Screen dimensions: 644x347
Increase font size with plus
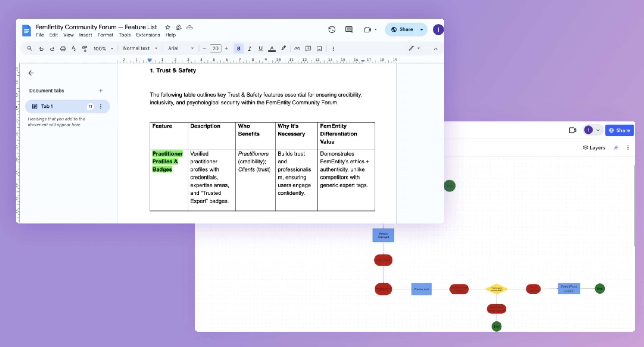(226, 48)
